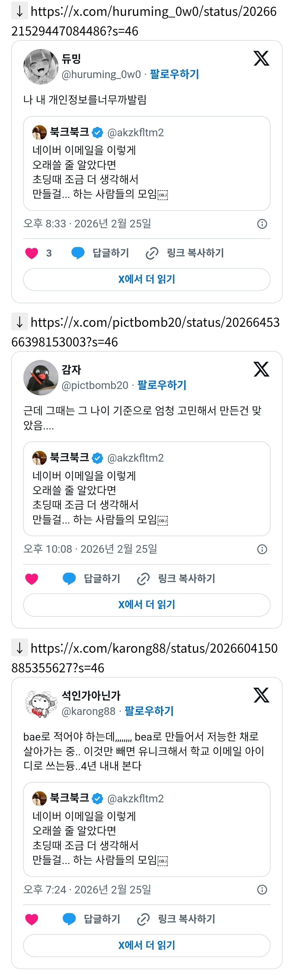The width and height of the screenshot is (294, 980).
Task: Like 석인가아닌가's tweet with the heart
Action: 32,919
